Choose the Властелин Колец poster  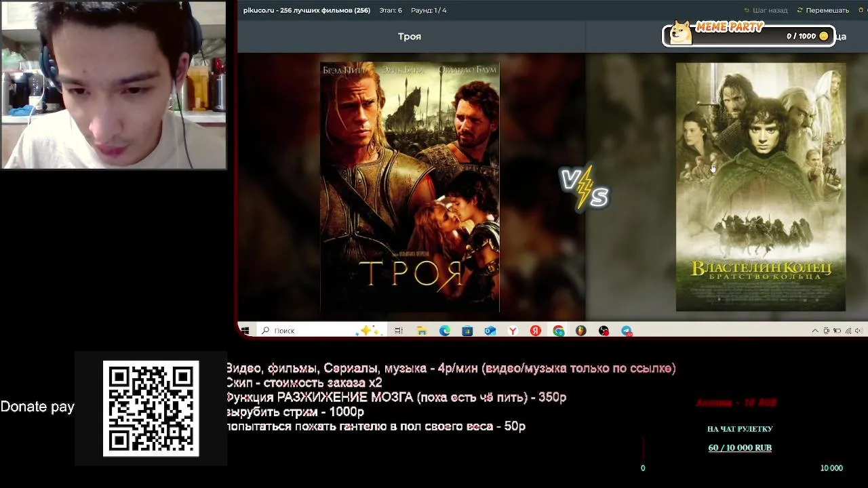[761, 187]
